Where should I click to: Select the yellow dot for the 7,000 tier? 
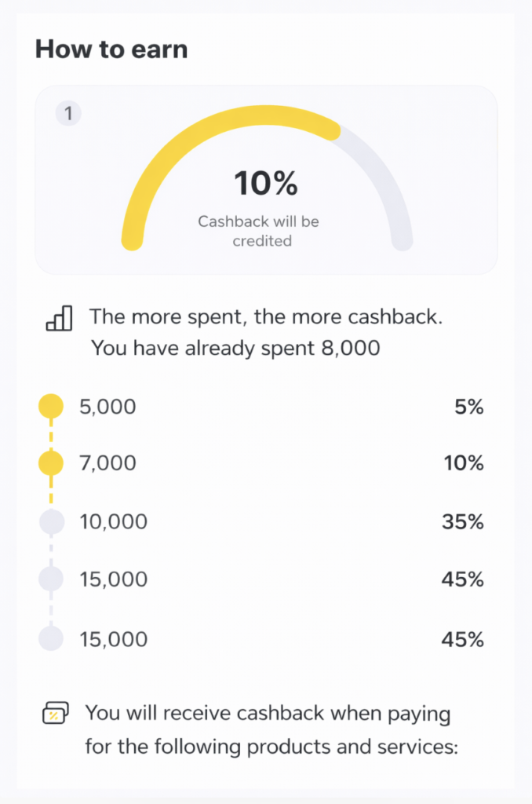click(51, 464)
